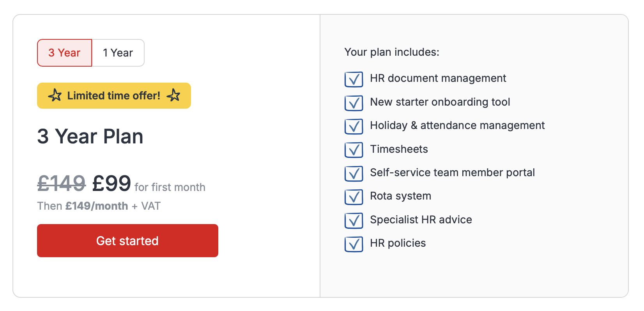644x311 pixels.
Task: Click the 3 Year Plan heading
Action: click(90, 136)
